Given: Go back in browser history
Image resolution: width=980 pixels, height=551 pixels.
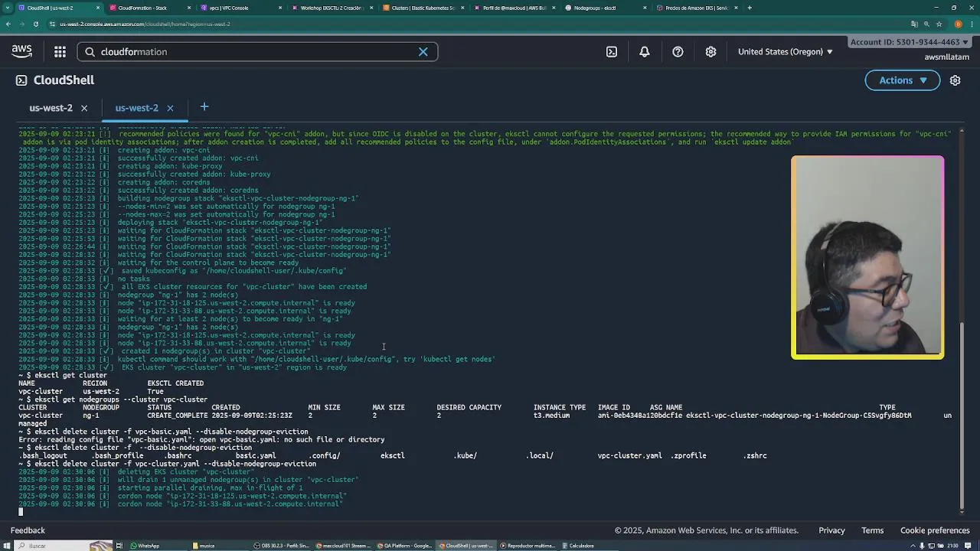Looking at the screenshot, I should pyautogui.click(x=8, y=24).
